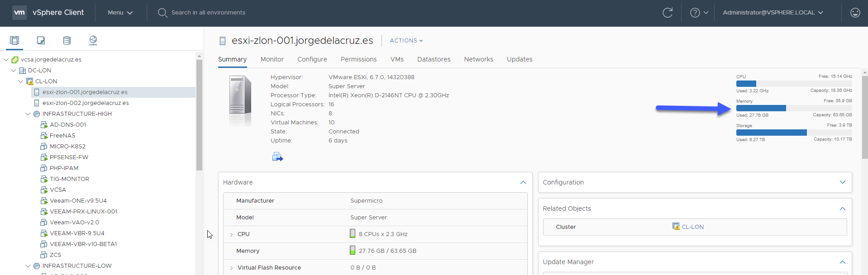Switch to the Networks tab
Image resolution: width=868 pixels, height=275 pixels.
[x=478, y=59]
